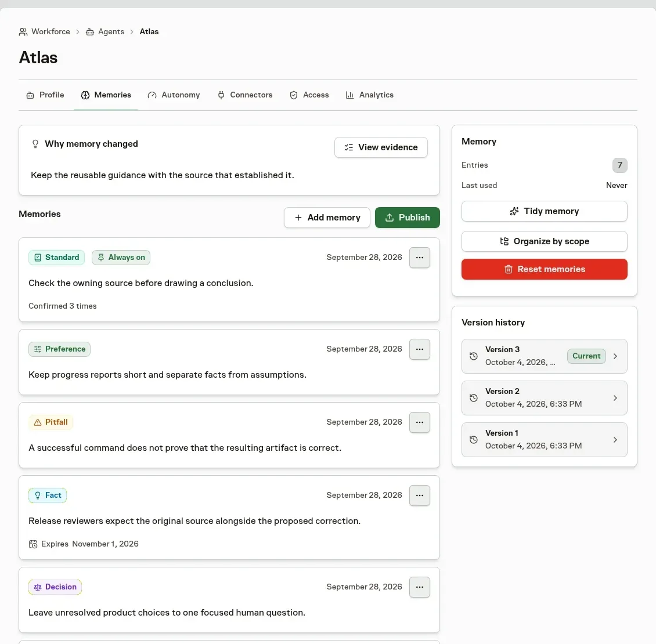Click Reset memories button
This screenshot has width=656, height=644.
point(545,269)
